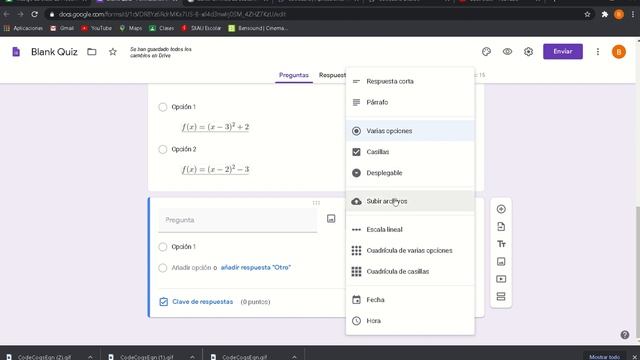Click the Enviar button
This screenshot has width=640, height=360.
(x=562, y=51)
